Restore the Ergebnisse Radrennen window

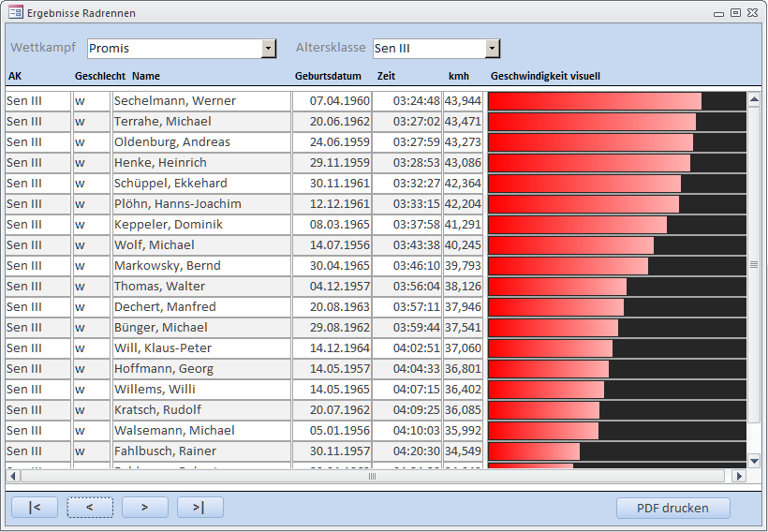[735, 13]
